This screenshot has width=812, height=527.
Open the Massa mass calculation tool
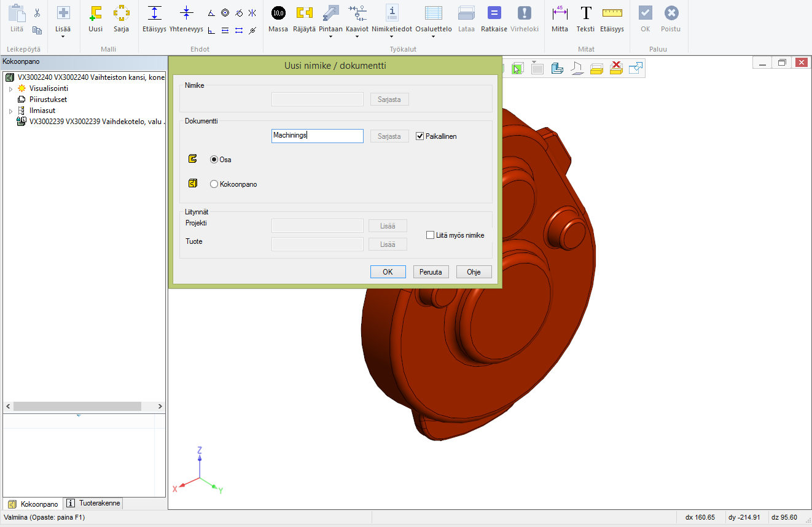(x=278, y=18)
